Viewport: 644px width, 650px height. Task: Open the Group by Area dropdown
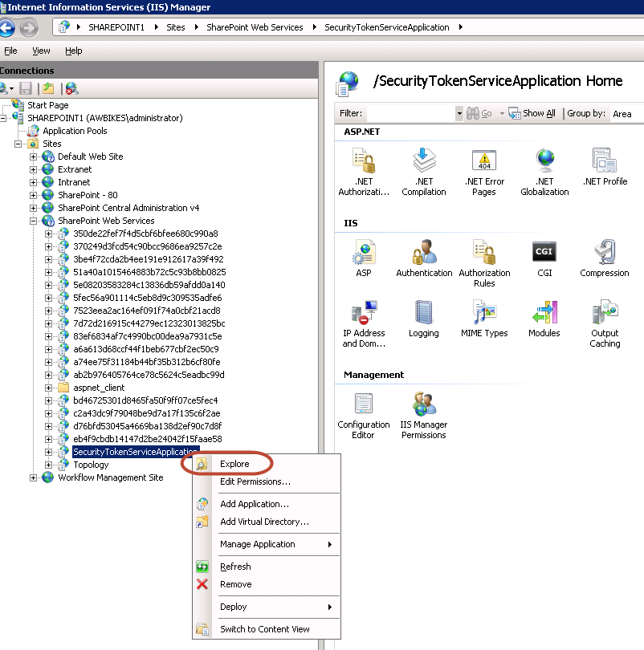626,114
